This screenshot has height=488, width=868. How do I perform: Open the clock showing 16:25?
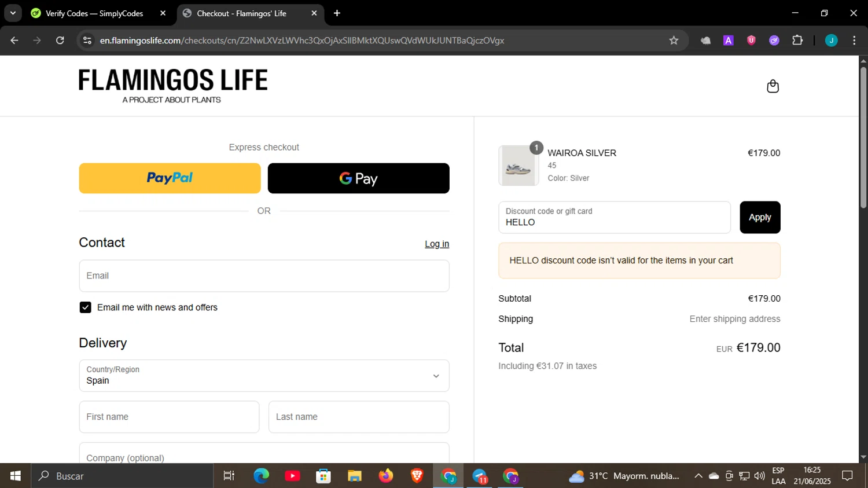coord(812,476)
